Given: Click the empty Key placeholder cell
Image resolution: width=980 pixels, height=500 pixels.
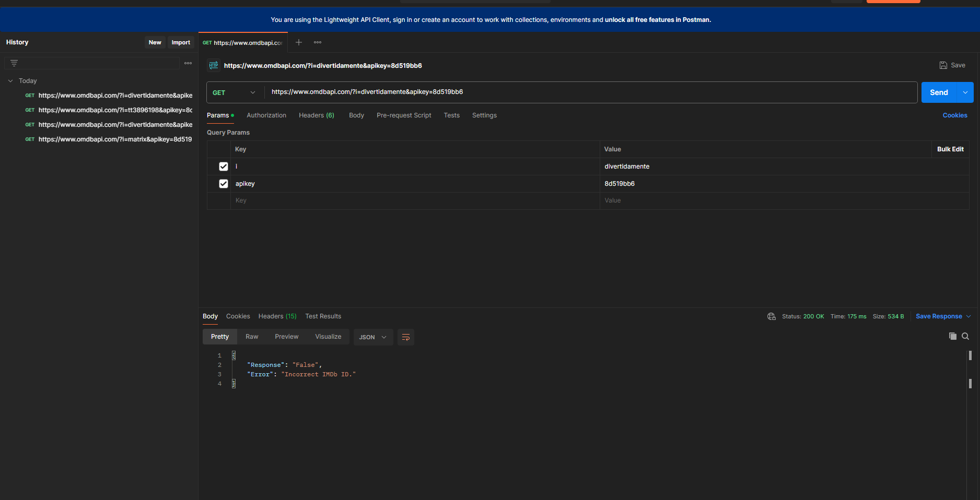Looking at the screenshot, I should pyautogui.click(x=415, y=201).
